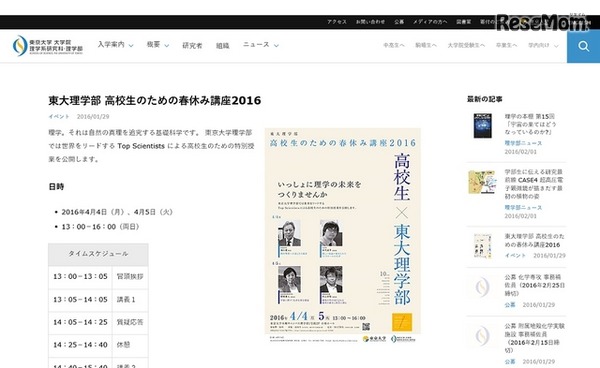Click the 14：05－14：25 table cell
The image size is (600, 368).
80,322
